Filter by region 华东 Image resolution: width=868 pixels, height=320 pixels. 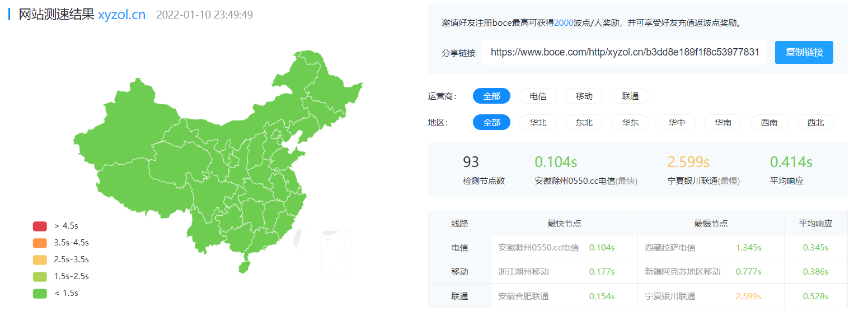coord(630,122)
